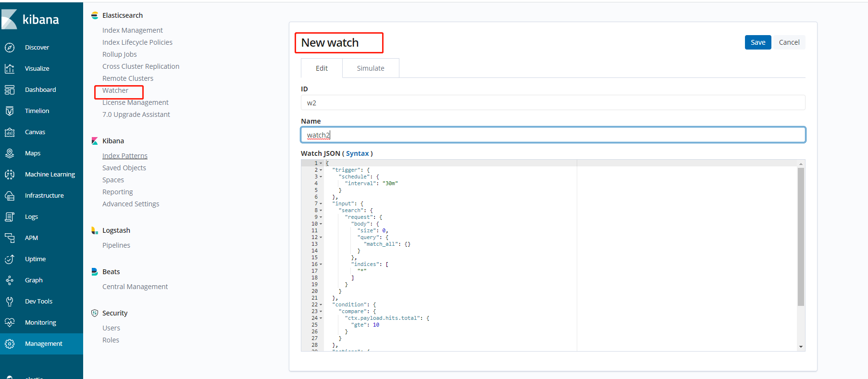Open Spaces settings
Viewport: 868px width, 379px height.
point(113,180)
